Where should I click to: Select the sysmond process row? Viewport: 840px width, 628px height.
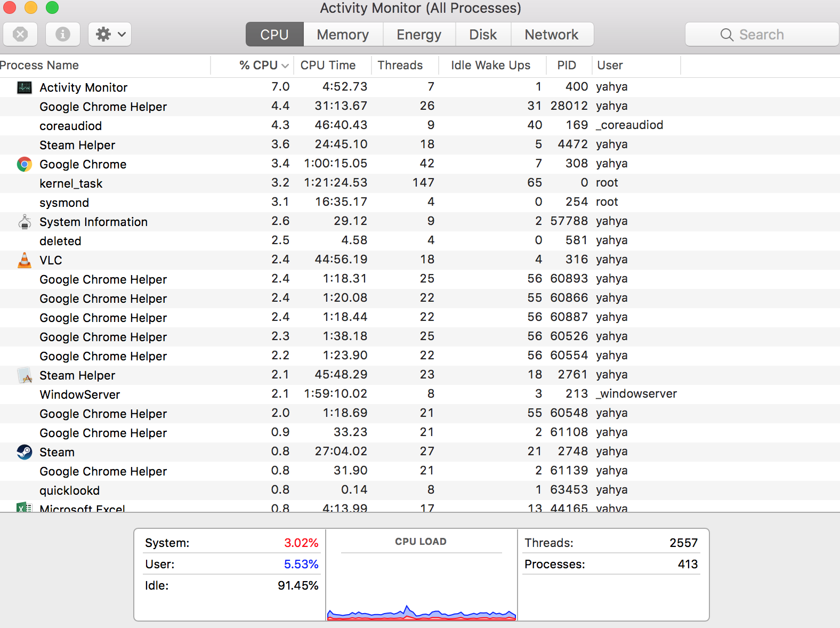420,203
